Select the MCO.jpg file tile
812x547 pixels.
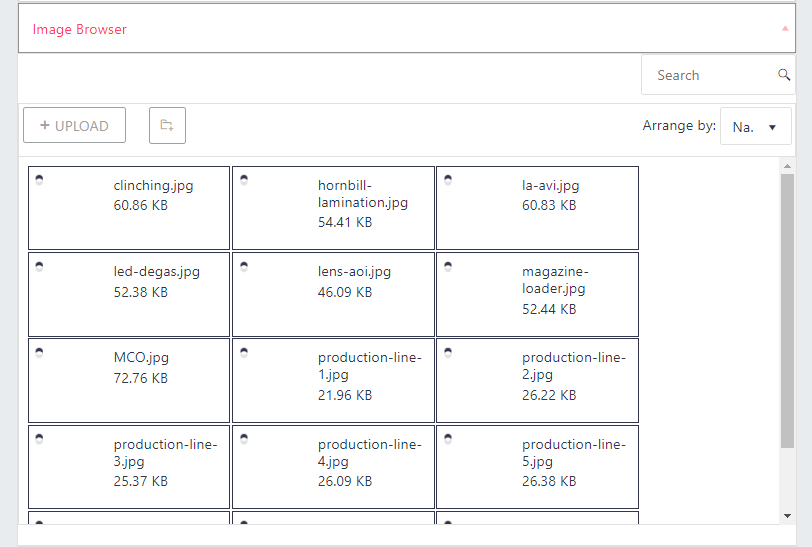point(129,380)
